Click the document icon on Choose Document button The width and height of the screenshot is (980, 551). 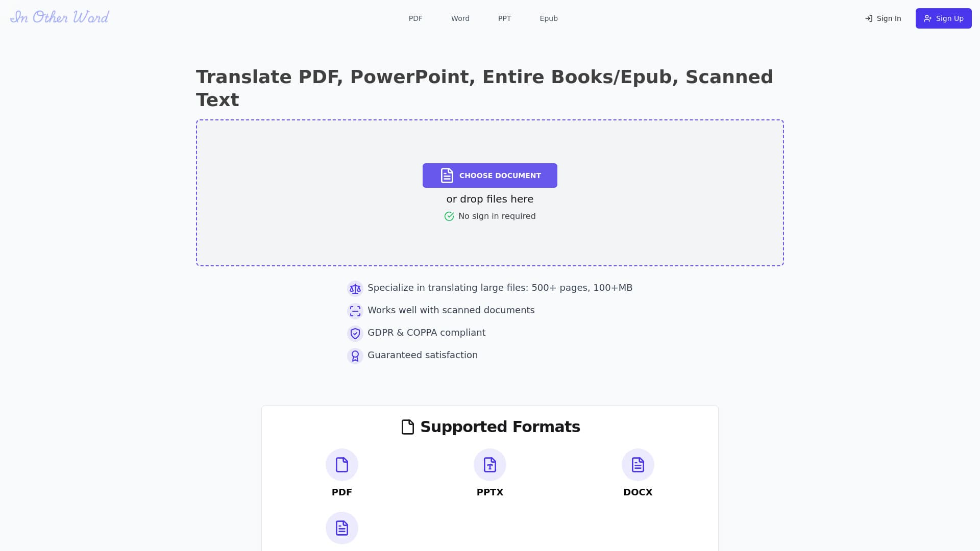(447, 175)
